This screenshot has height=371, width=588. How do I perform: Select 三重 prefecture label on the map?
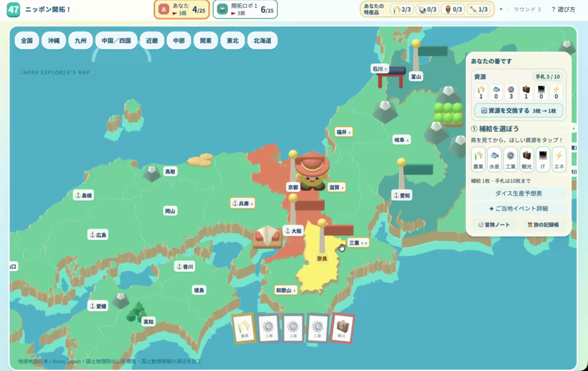tap(358, 243)
